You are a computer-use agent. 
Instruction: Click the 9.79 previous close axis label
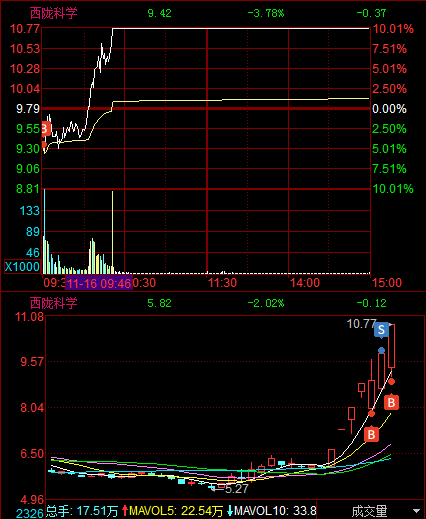tap(28, 109)
